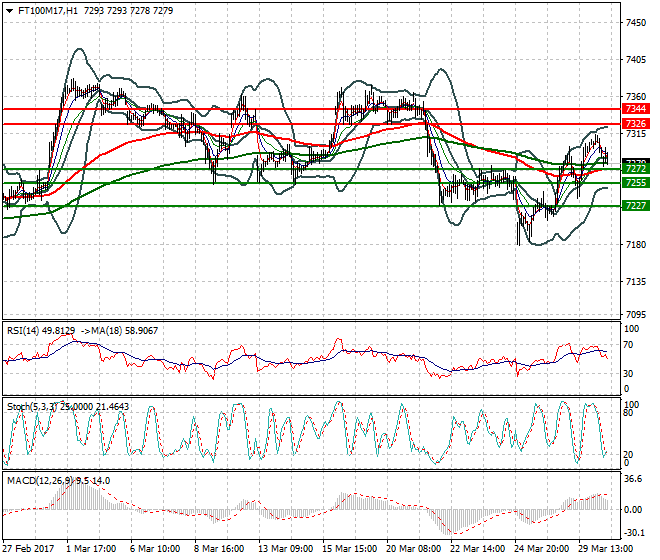Click the 7360 price scale value
Screen dimensions: 660x560
click(636, 97)
